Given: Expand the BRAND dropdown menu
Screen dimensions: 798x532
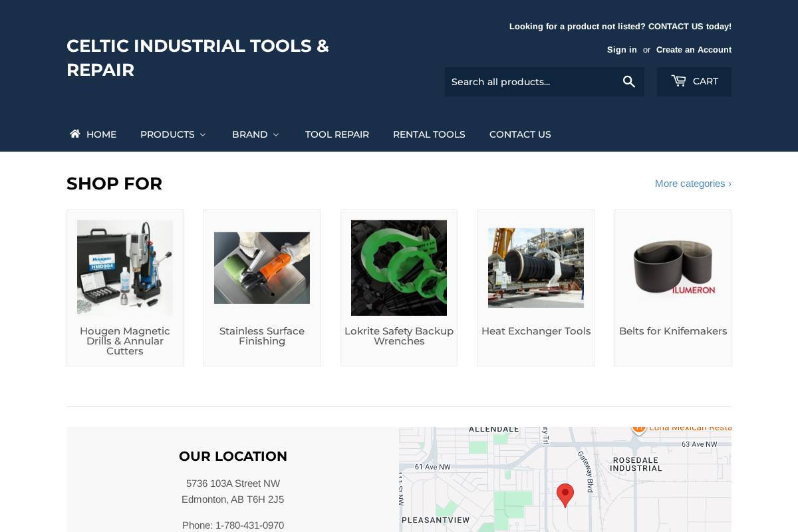Looking at the screenshot, I should pyautogui.click(x=255, y=134).
